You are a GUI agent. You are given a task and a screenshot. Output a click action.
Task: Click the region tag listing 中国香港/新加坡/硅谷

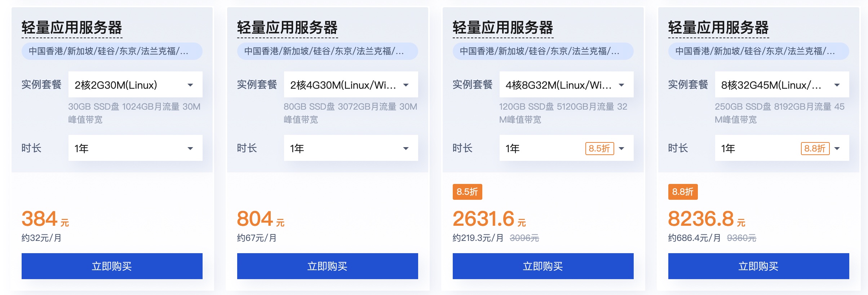tap(112, 51)
